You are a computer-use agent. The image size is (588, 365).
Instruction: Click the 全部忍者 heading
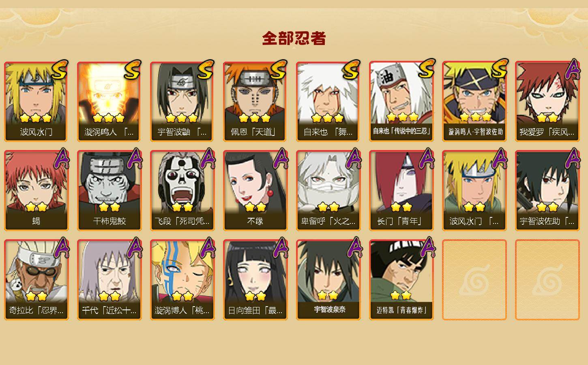pos(294,39)
